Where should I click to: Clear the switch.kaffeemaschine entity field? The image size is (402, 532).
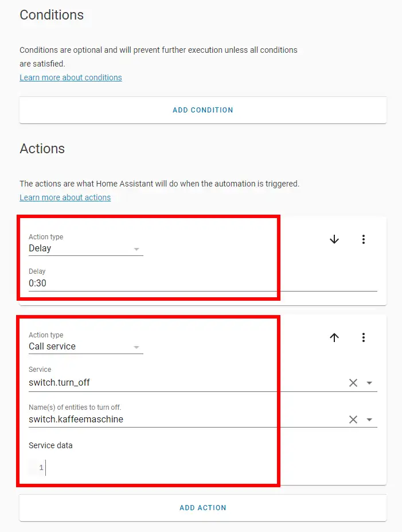(x=353, y=420)
